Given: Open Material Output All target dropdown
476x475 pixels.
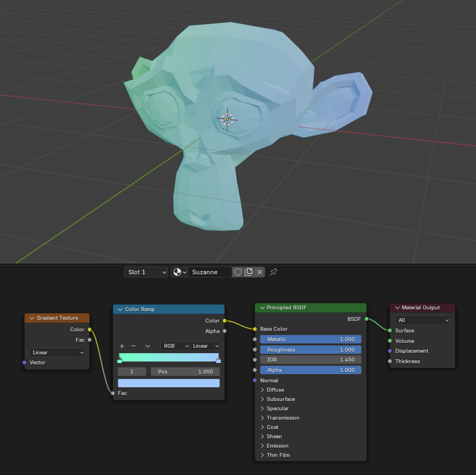Looking at the screenshot, I should click(422, 320).
